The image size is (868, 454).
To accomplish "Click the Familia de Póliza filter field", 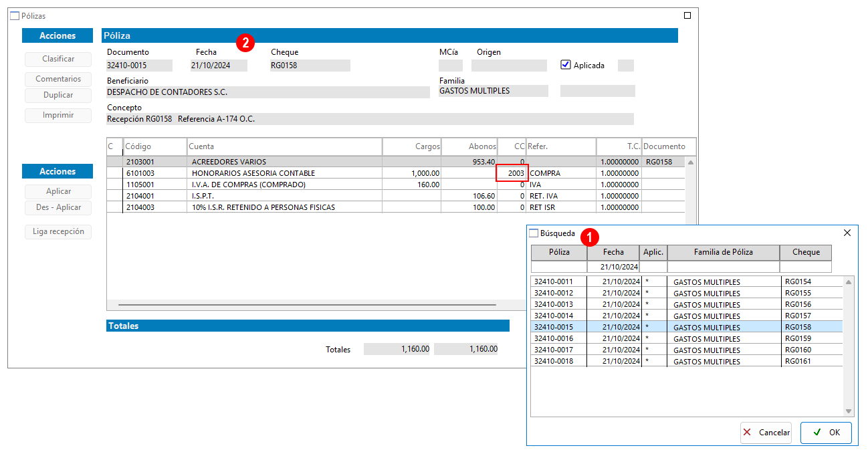I will (724, 267).
